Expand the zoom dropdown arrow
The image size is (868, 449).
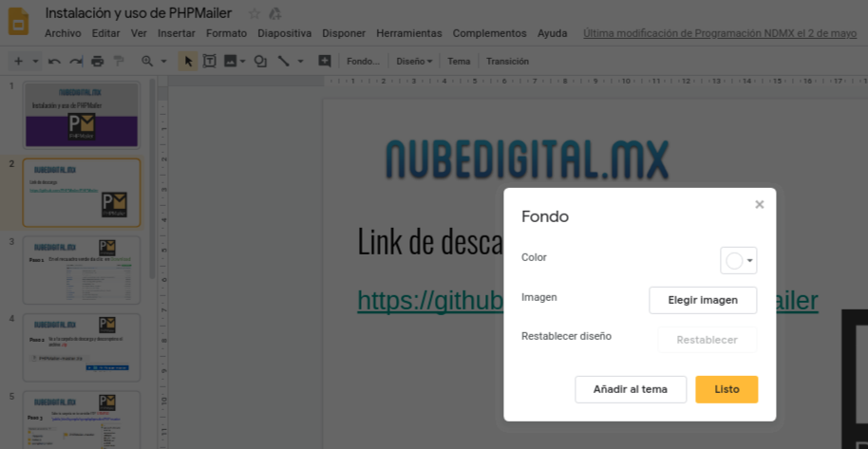pos(164,62)
